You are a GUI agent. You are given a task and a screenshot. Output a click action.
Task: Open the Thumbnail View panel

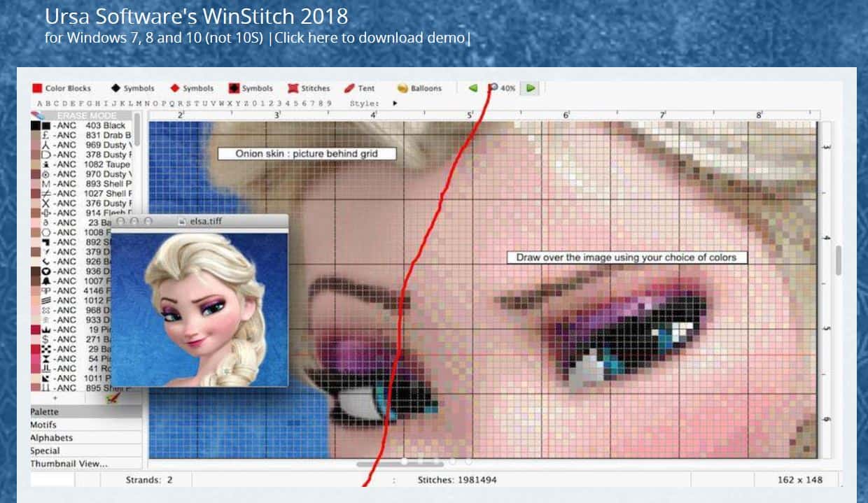[x=86, y=464]
